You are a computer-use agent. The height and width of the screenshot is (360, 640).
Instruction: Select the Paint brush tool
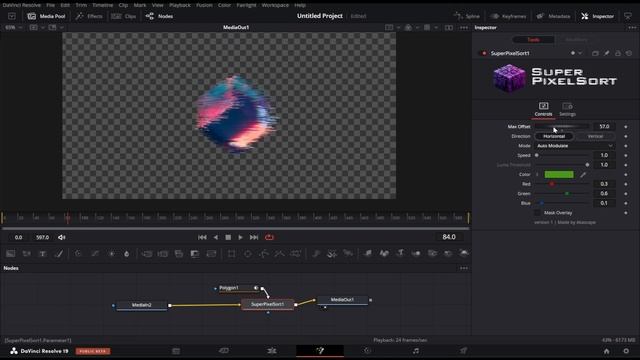click(59, 253)
